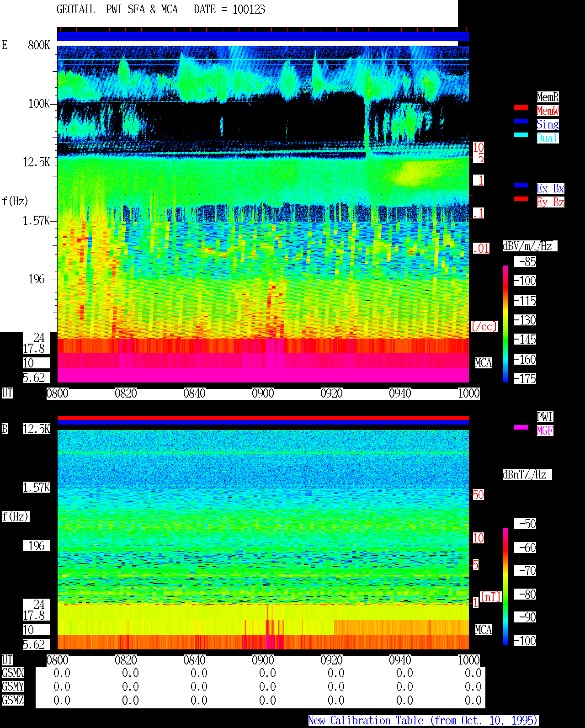Click the MGF legend text
The width and height of the screenshot is (585, 728).
(545, 430)
